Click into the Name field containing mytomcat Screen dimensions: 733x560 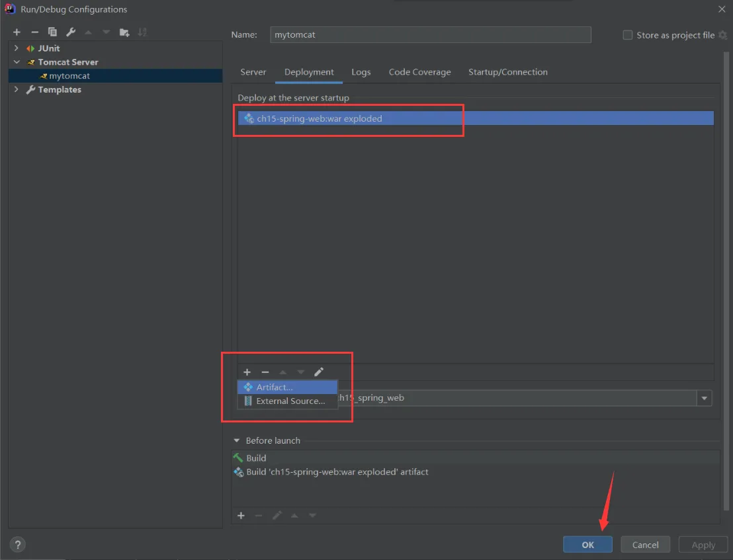point(430,35)
